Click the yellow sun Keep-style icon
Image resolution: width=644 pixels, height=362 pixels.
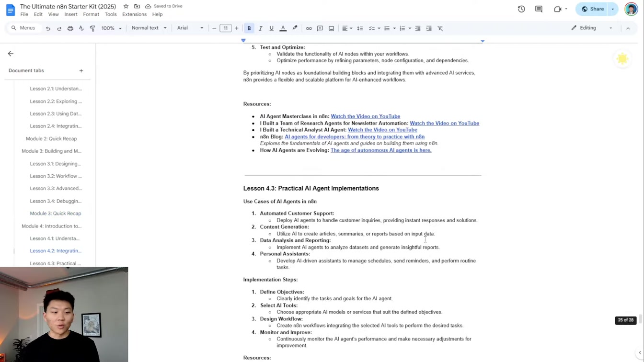coord(622,58)
